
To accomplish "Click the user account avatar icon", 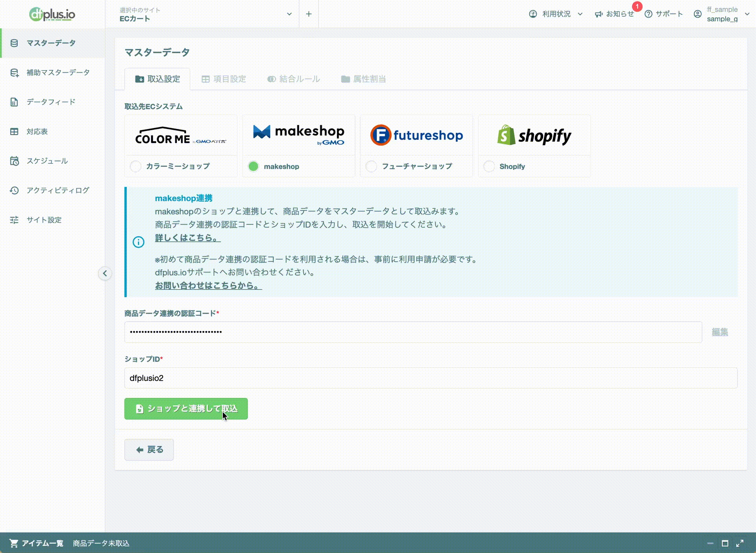I will (x=697, y=14).
